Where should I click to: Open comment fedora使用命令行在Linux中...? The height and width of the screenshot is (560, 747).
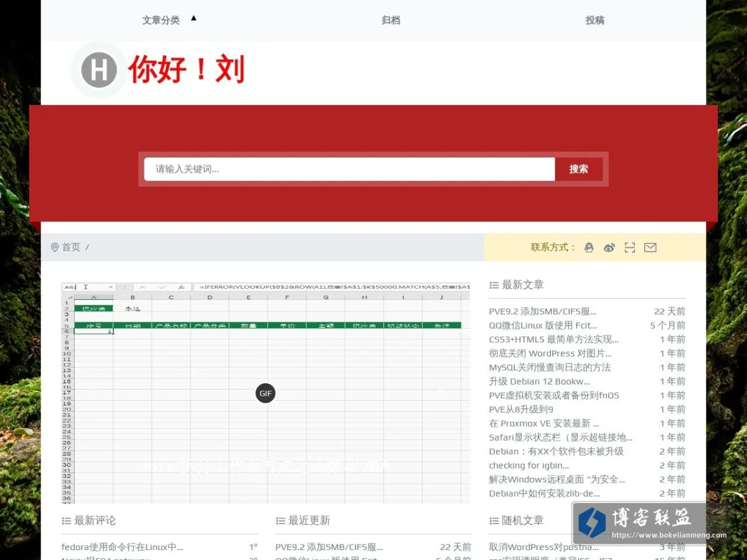click(122, 548)
